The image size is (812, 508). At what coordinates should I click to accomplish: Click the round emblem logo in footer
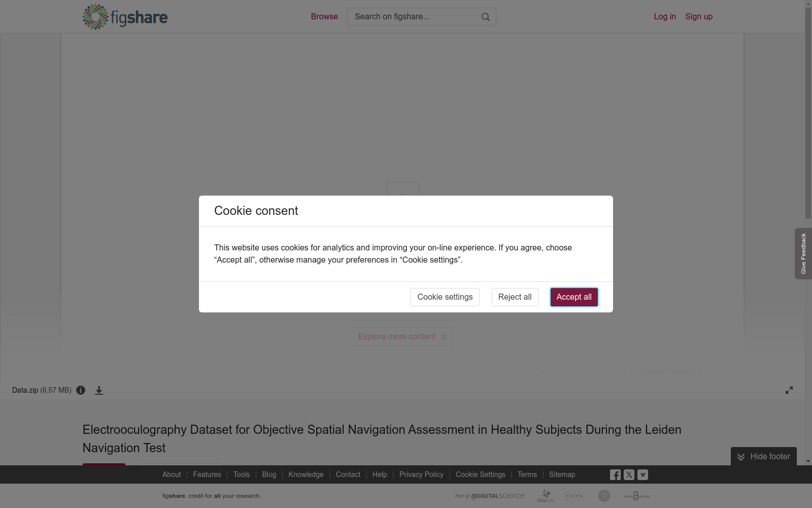[604, 496]
